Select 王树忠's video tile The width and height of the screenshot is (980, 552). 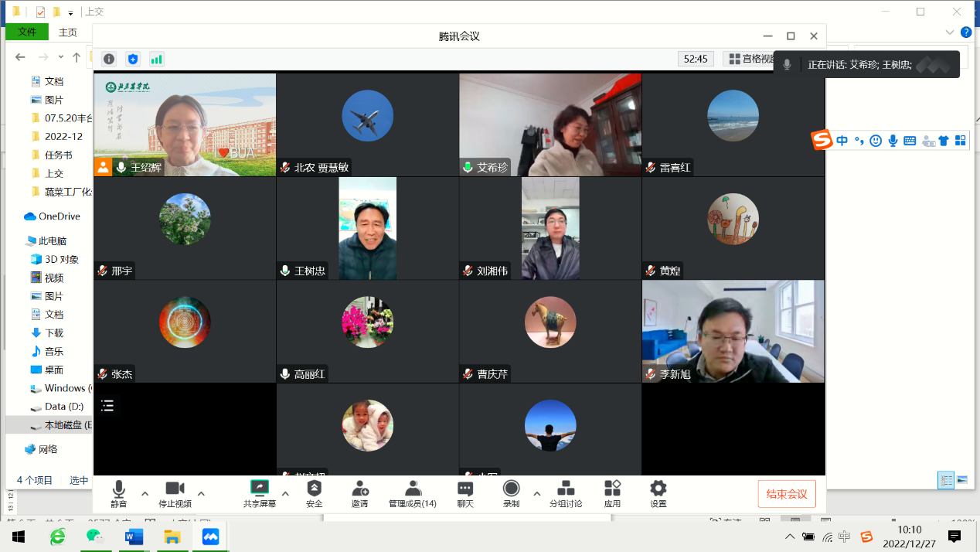[367, 228]
